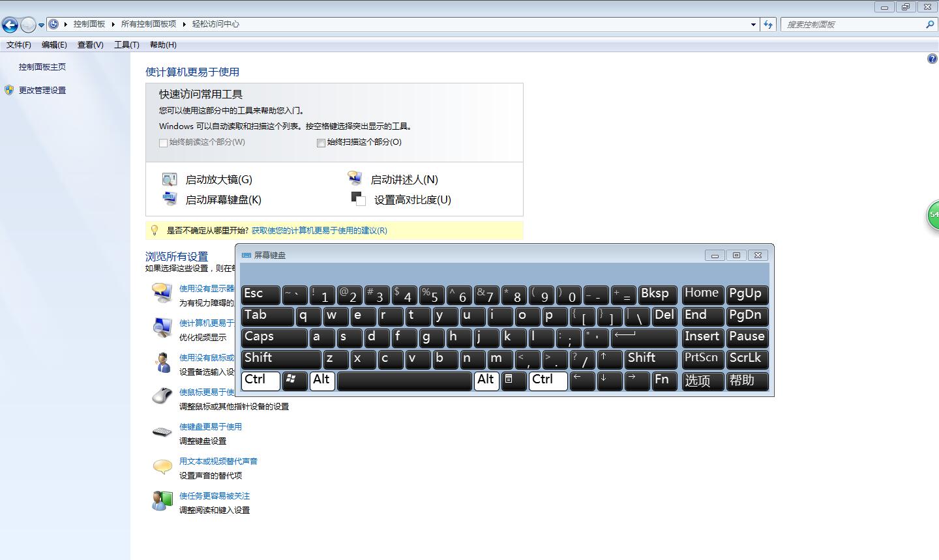This screenshot has height=560, width=939.
Task: Click the people icon for 调整阅读和键入设置
Action: 162,501
